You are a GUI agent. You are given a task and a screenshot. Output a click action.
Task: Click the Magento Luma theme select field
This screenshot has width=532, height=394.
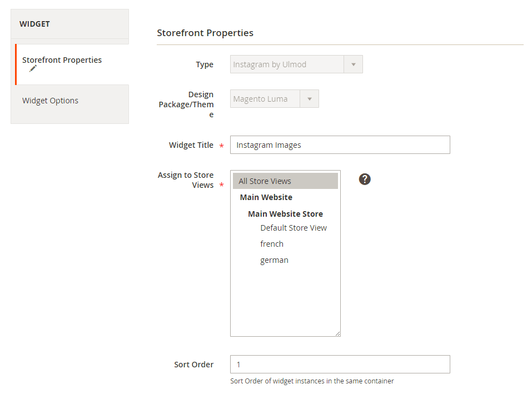265,99
